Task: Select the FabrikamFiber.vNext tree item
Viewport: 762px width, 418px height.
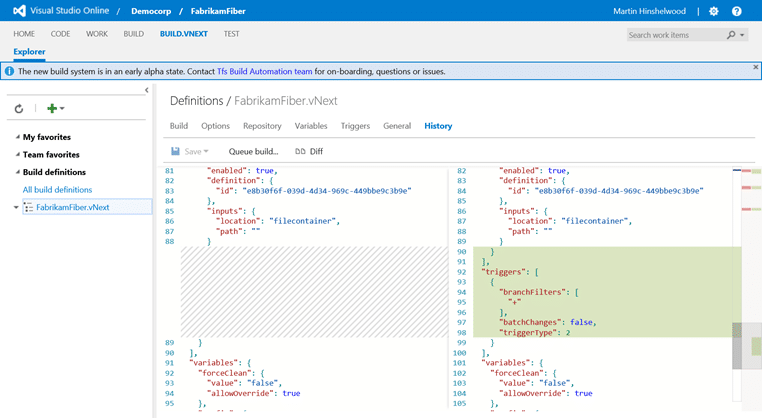Action: click(x=87, y=207)
